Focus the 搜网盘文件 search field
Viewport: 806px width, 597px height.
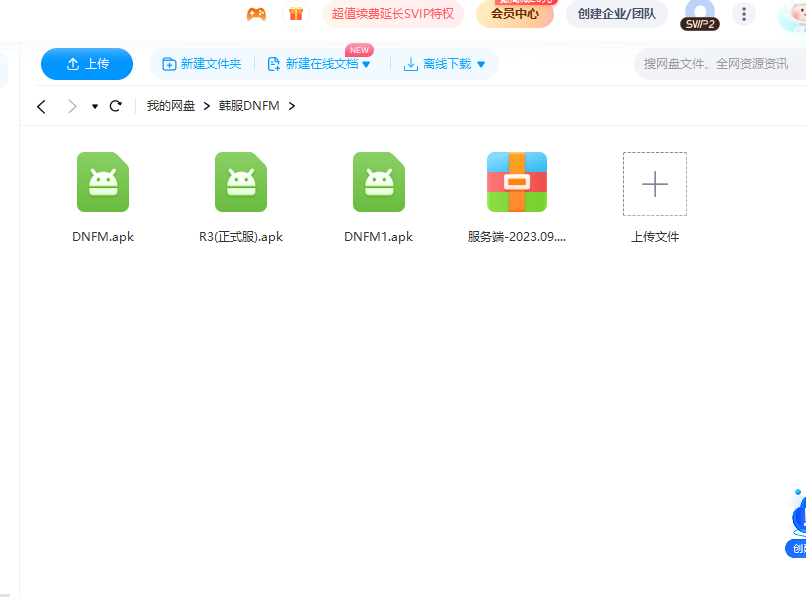pos(720,64)
